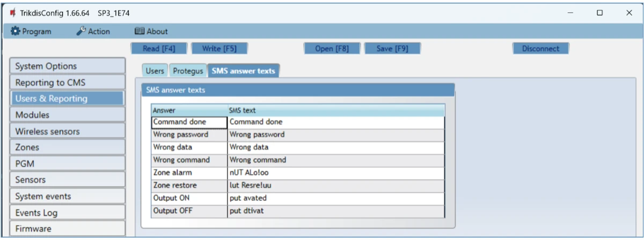The image size is (644, 240).
Task: Open the Events Log section
Action: [x=67, y=213]
